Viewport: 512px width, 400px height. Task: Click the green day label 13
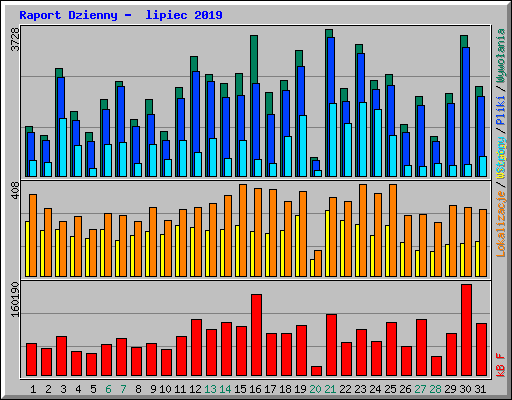coord(210,389)
